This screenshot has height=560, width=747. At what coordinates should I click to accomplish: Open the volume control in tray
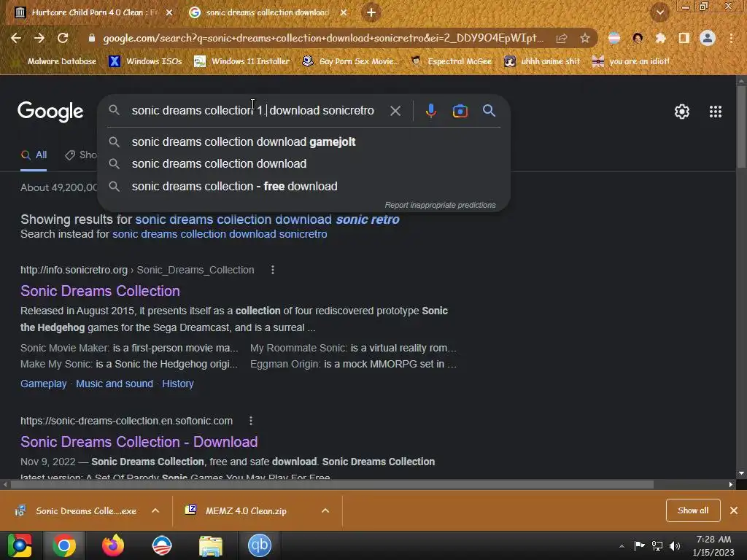click(675, 545)
